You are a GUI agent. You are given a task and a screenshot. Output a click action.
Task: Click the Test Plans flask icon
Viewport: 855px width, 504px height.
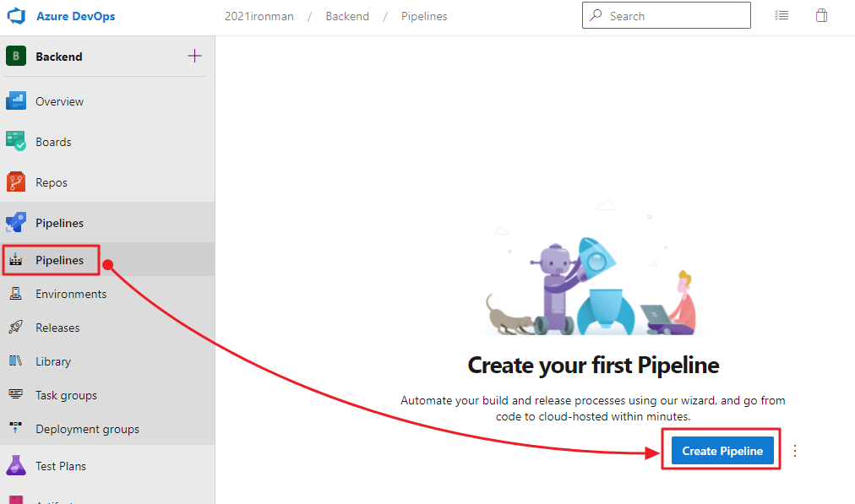point(16,465)
